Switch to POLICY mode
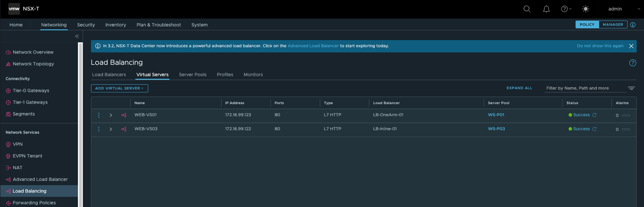This screenshot has width=644, height=207. click(587, 24)
